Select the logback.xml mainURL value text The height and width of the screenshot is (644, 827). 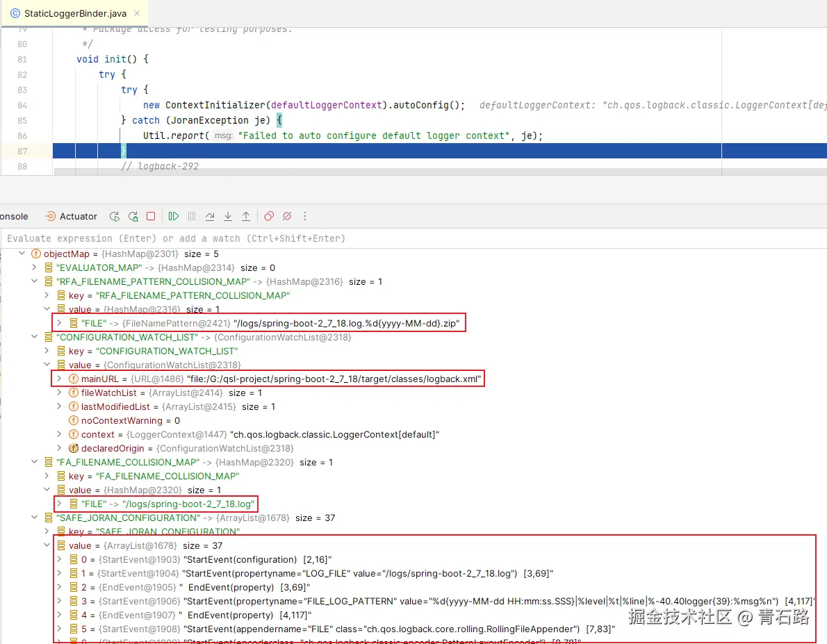(334, 379)
